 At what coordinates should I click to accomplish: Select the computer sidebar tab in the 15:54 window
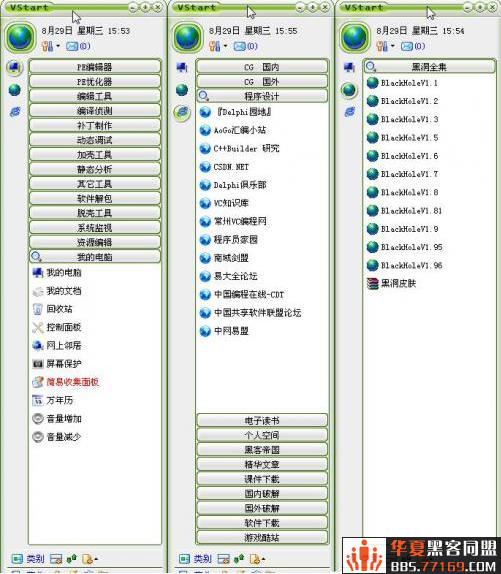[349, 67]
